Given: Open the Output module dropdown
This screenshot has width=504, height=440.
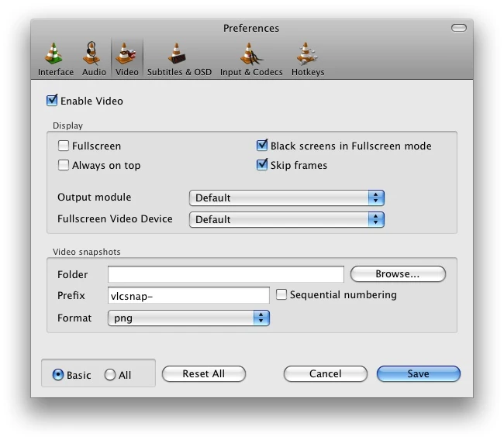Looking at the screenshot, I should tap(287, 198).
